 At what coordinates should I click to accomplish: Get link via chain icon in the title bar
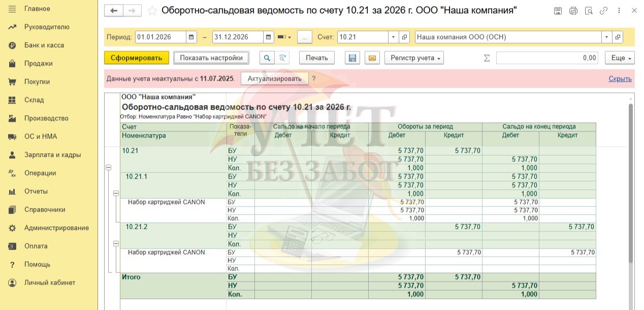click(x=603, y=11)
